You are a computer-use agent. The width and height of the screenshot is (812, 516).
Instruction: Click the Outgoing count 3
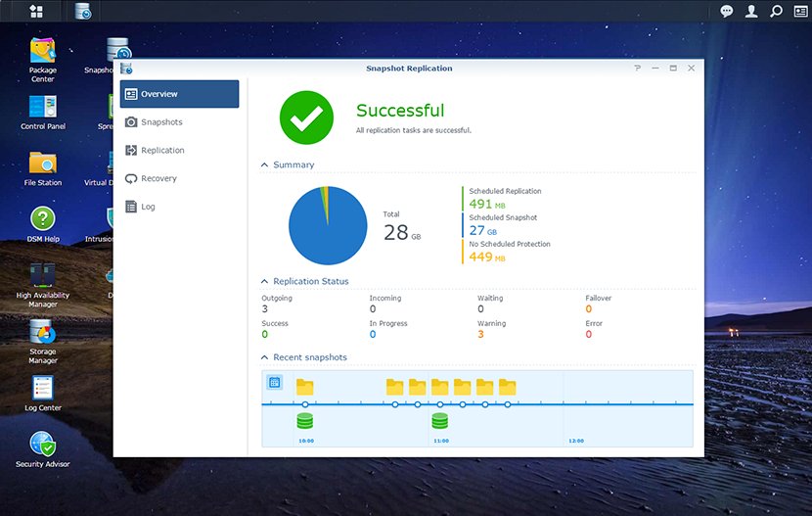tap(264, 308)
